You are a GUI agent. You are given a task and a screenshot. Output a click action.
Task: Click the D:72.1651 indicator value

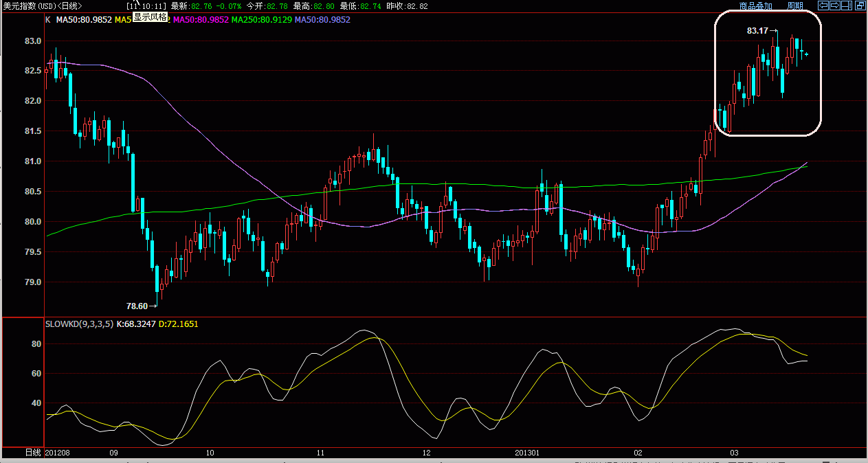tap(179, 324)
